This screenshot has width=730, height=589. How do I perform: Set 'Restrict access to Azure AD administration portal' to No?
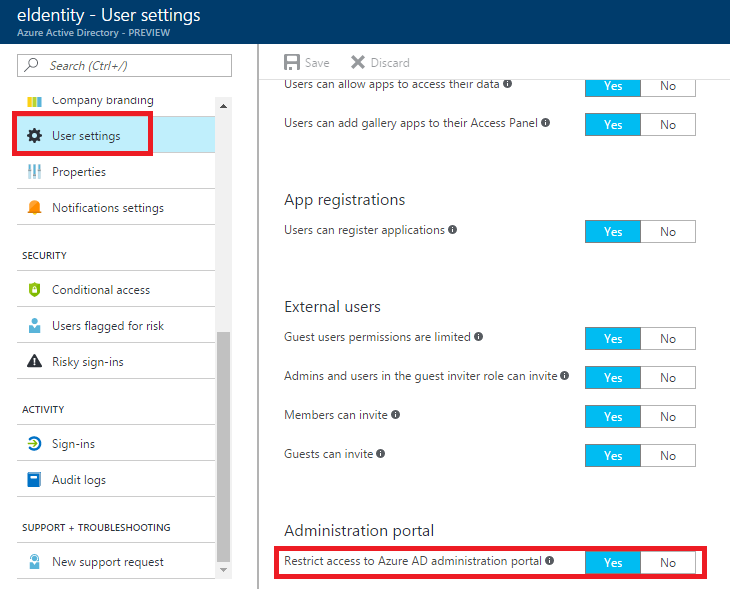668,562
